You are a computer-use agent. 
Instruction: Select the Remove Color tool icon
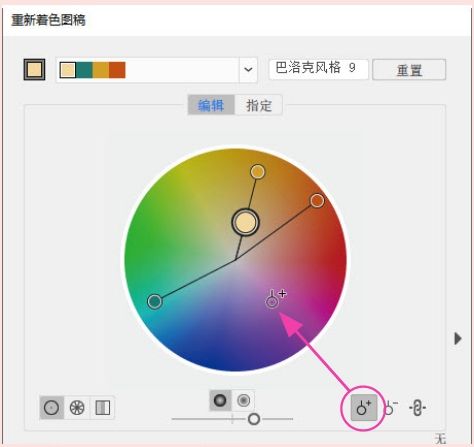(x=391, y=407)
